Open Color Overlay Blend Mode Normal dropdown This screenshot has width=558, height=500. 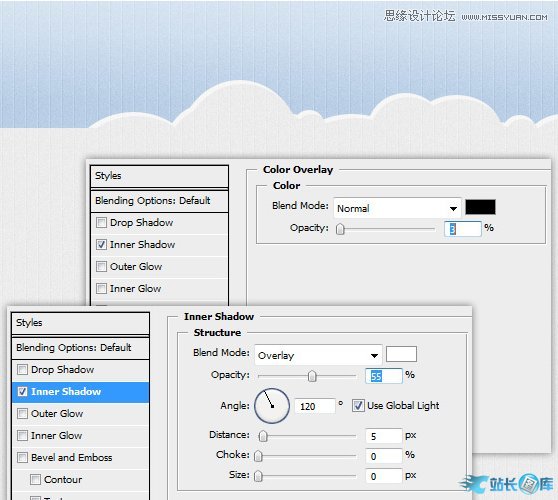point(398,208)
